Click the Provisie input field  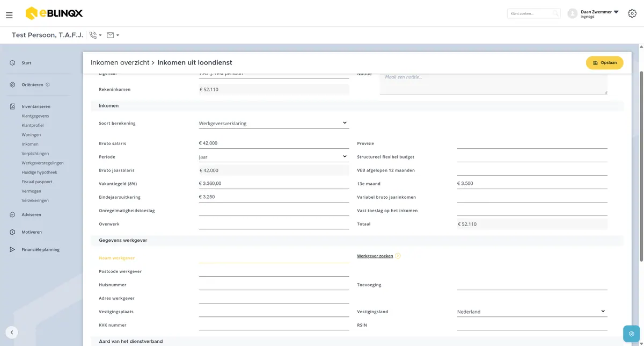(x=532, y=143)
